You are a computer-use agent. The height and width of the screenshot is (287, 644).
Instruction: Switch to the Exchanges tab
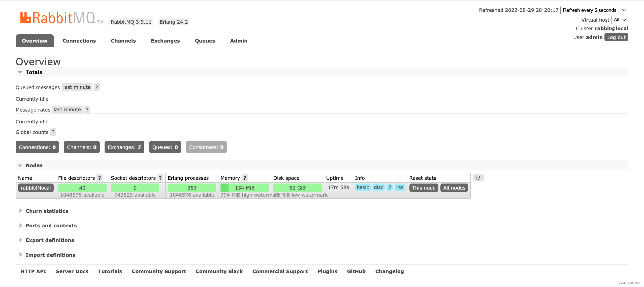pos(165,41)
